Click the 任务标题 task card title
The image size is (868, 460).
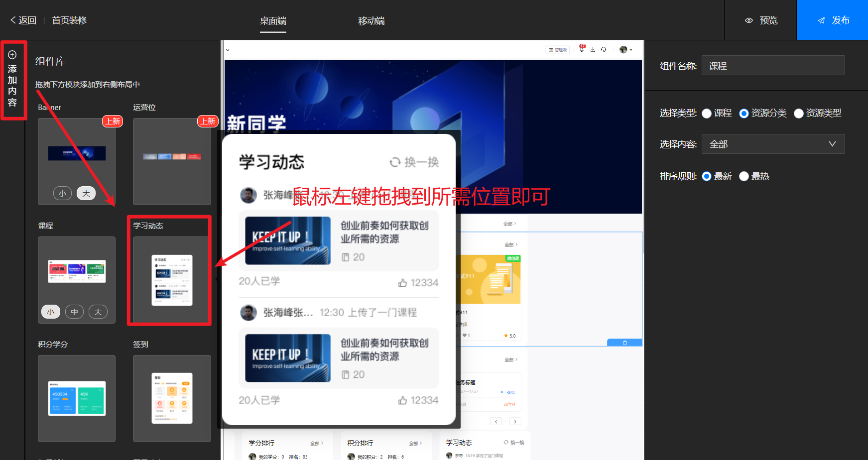pos(465,382)
